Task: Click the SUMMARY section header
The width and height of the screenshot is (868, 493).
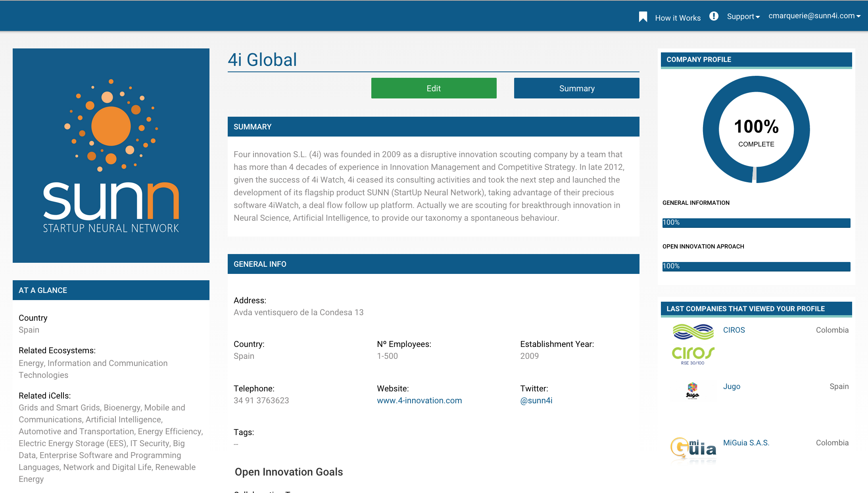Action: pos(433,127)
